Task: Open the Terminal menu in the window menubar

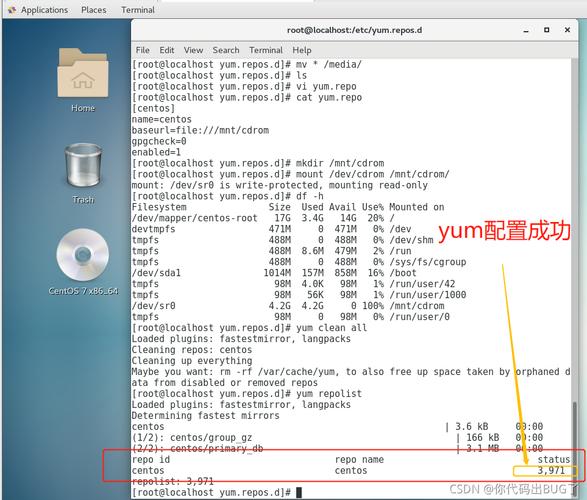Action: click(266, 50)
